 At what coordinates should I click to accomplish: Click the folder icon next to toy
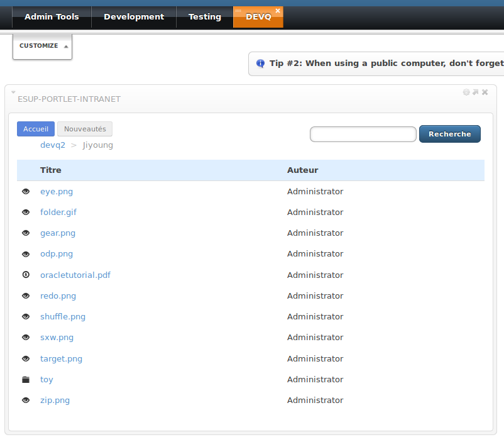click(26, 380)
